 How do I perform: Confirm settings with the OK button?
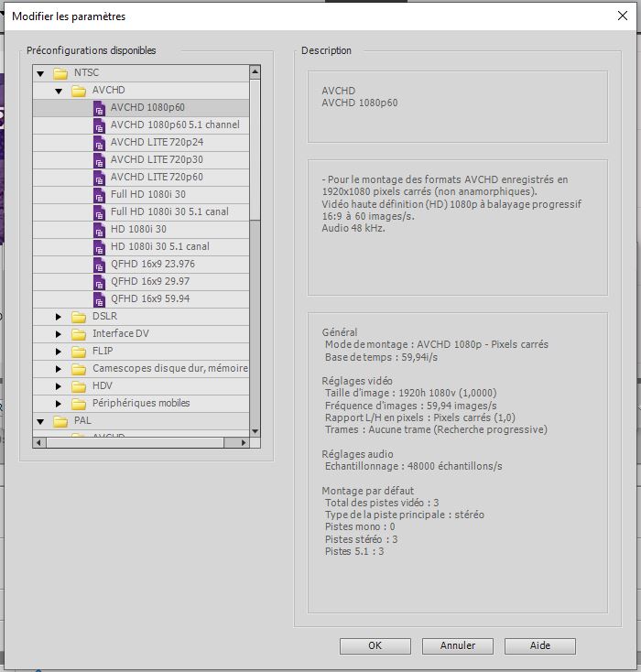coord(375,645)
